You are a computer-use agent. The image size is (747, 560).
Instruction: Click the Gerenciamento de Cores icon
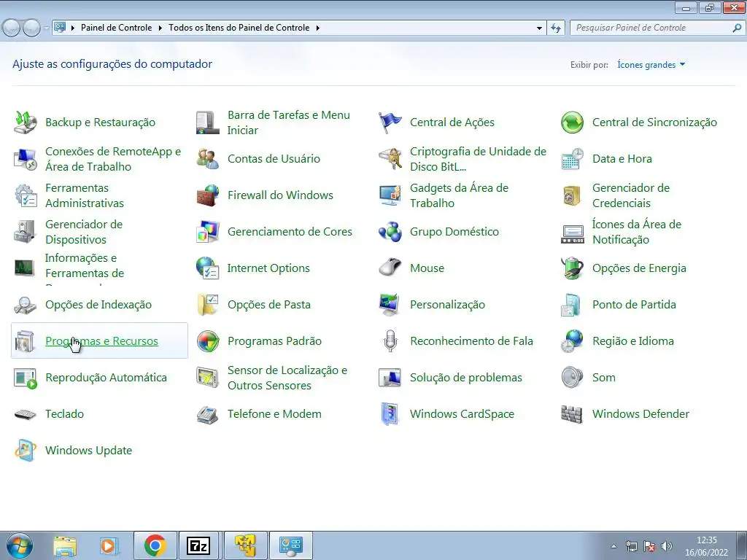click(207, 232)
